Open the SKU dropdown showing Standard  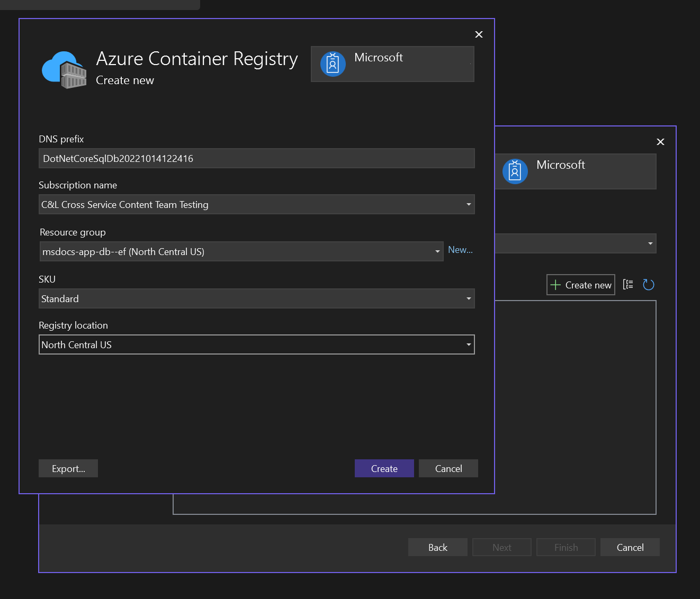pos(256,299)
